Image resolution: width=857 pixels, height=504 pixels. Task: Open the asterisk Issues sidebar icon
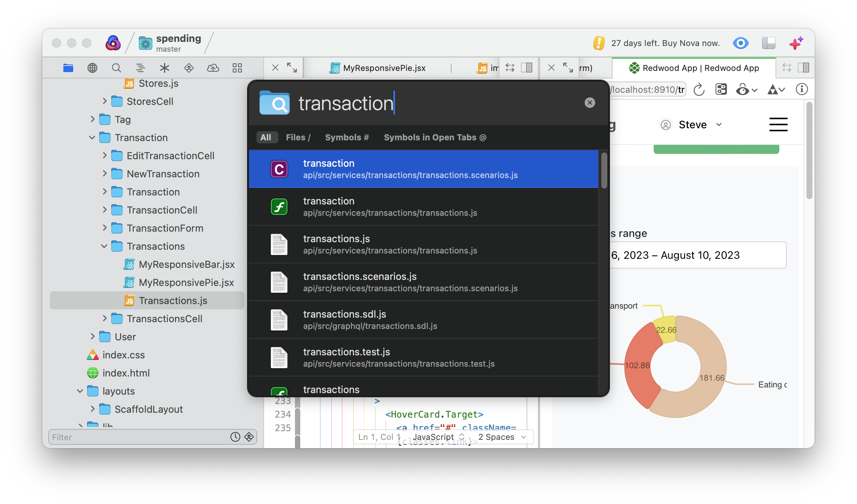coord(164,68)
